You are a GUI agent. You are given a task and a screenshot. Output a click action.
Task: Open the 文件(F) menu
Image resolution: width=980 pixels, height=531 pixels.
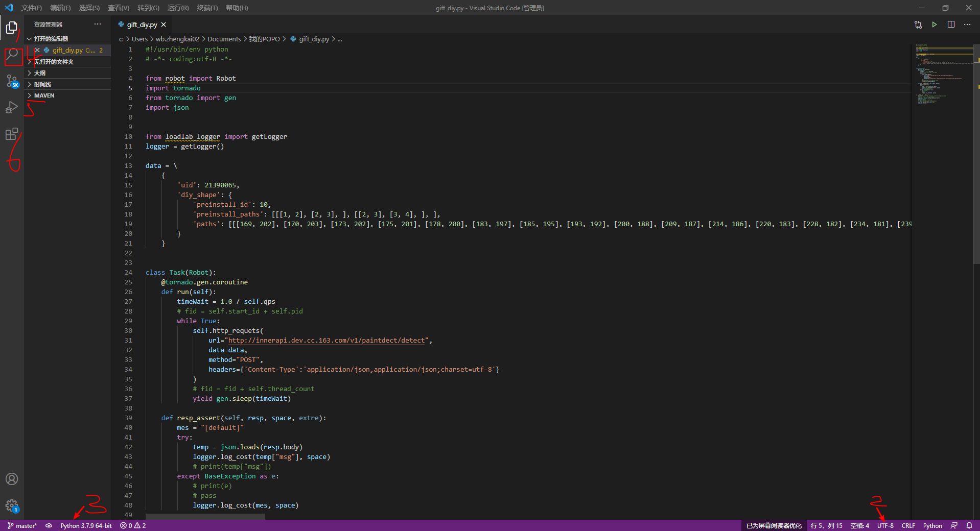point(31,8)
